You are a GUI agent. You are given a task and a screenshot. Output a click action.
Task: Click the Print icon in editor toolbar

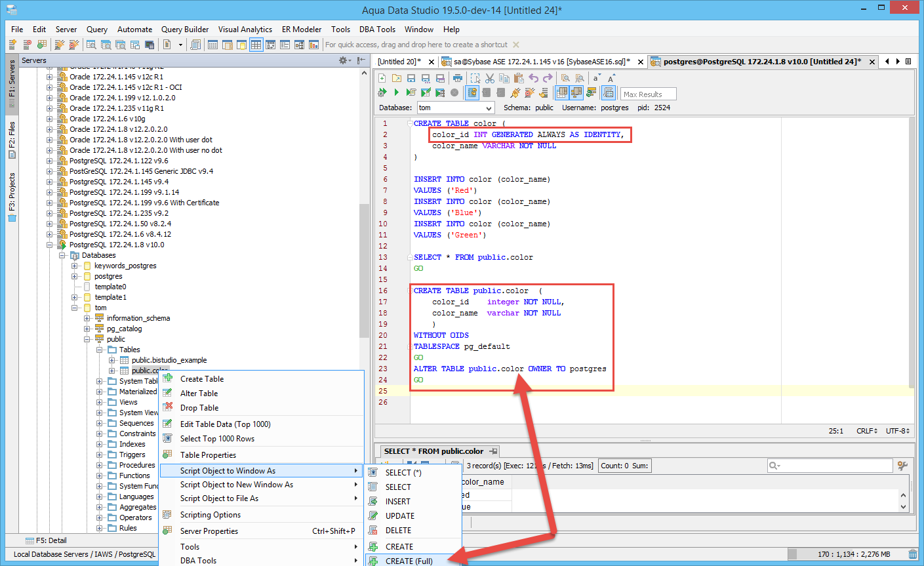point(458,78)
